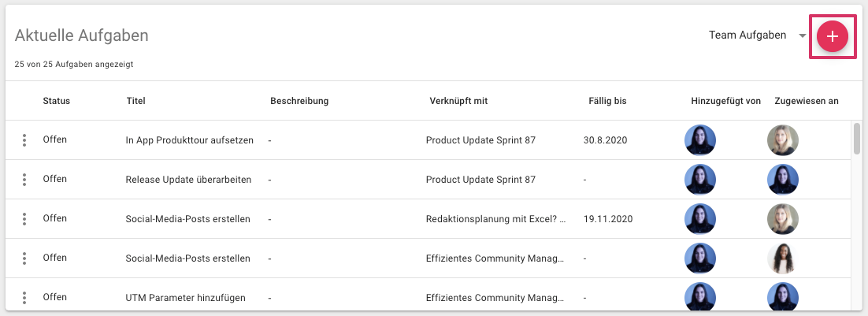The width and height of the screenshot is (868, 316).
Task: Open three-dot menu for Release Update überarbeiten row
Action: tap(24, 180)
